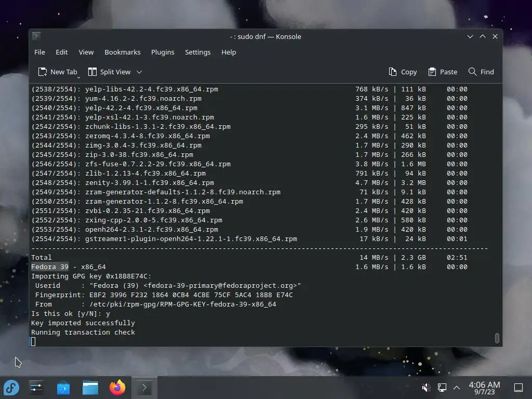The width and height of the screenshot is (532, 399).
Task: Click the muted volume tray icon
Action: (426, 388)
